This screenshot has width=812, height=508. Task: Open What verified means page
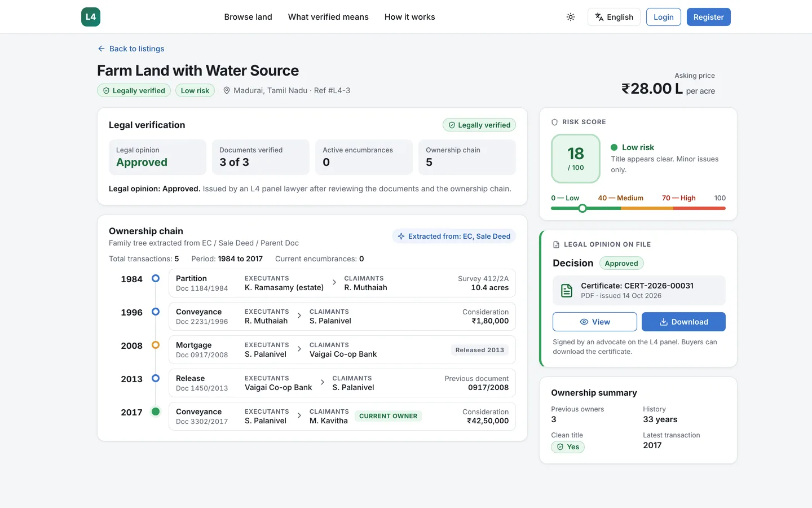(328, 17)
